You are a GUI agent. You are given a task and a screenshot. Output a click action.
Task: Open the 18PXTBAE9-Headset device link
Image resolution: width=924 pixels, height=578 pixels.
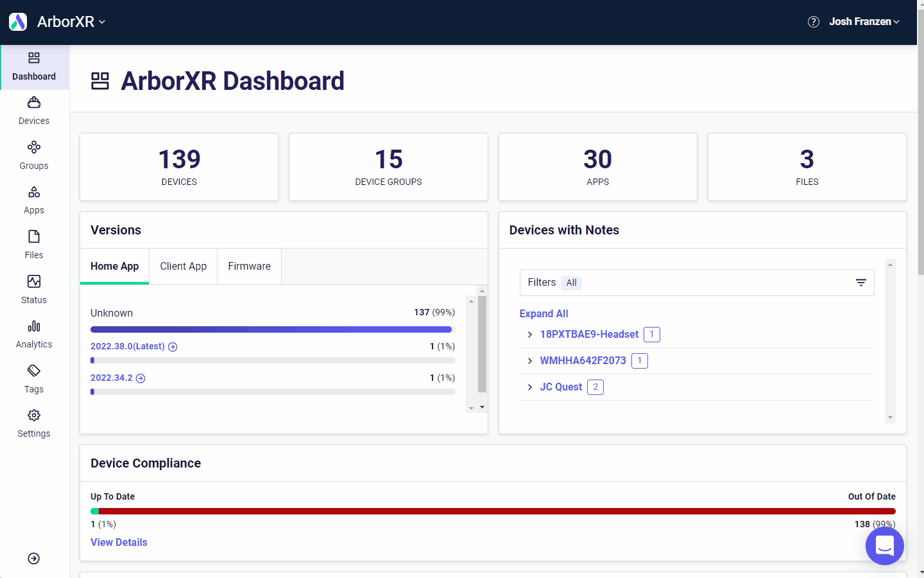coord(589,334)
